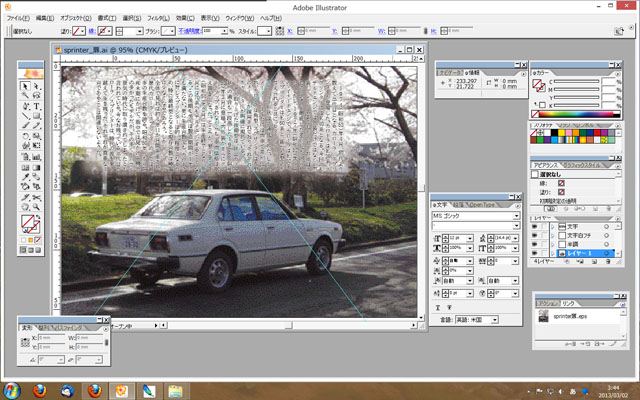
Task: Click the X: link in control bar
Action: [290, 31]
